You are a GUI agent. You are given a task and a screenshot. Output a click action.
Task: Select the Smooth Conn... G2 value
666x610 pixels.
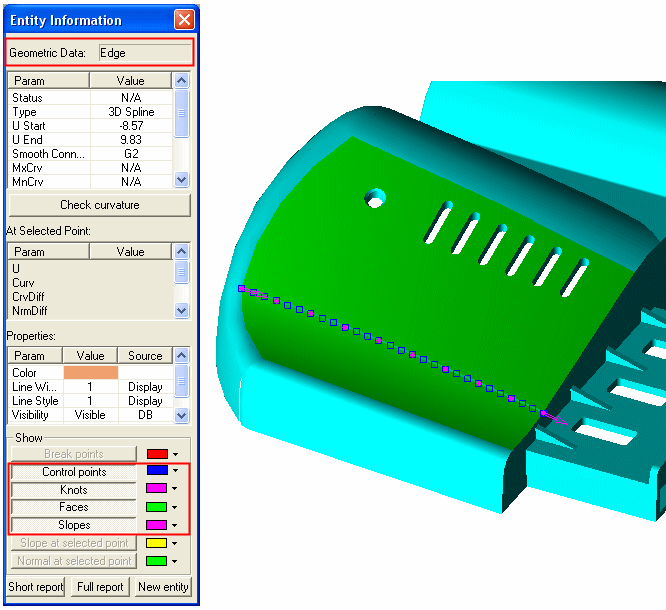[x=131, y=154]
